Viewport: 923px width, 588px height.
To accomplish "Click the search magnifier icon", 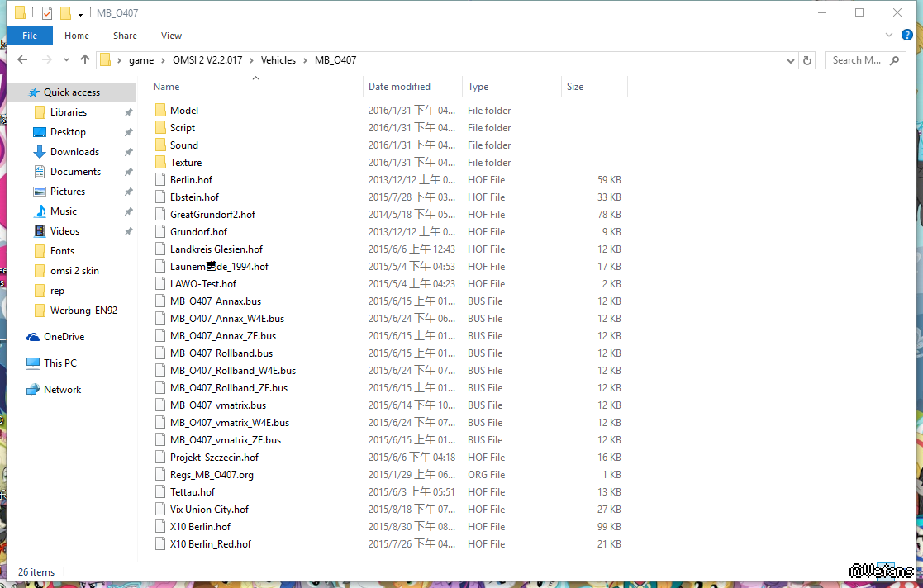I will point(894,60).
